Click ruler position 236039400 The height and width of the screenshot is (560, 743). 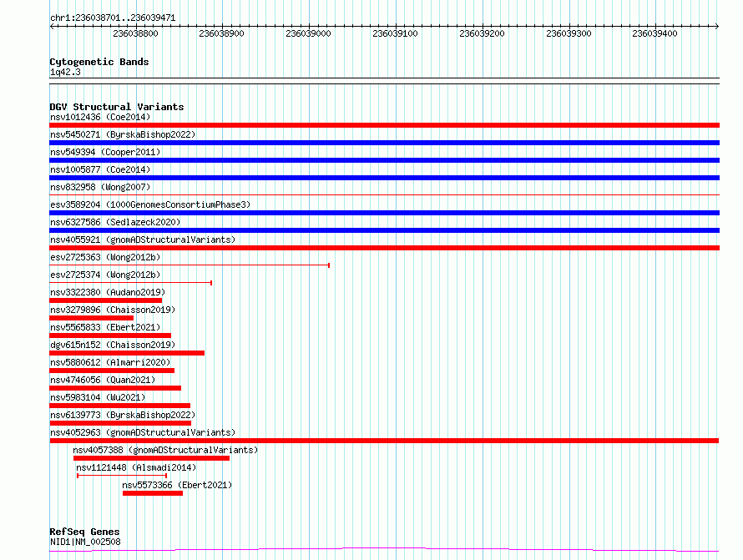point(655,33)
